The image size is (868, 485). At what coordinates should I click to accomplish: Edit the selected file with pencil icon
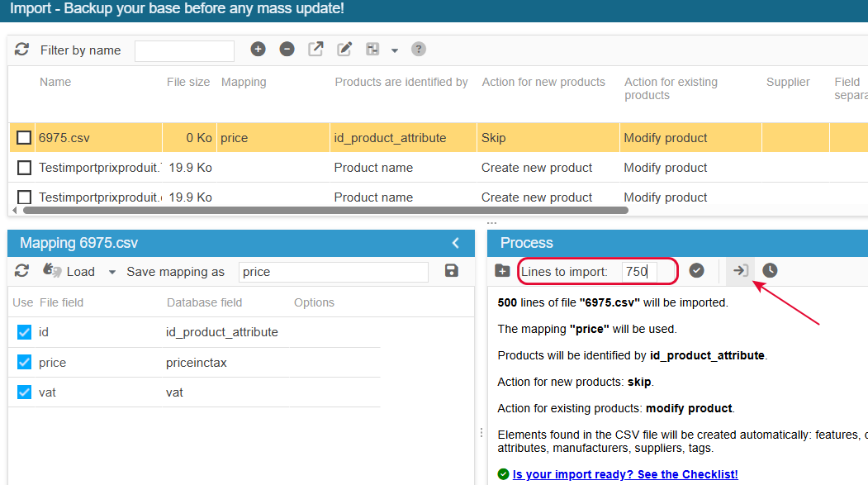[344, 50]
